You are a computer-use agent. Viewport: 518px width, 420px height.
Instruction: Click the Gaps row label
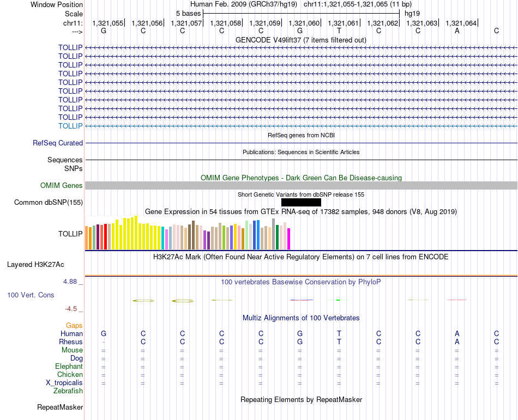pyautogui.click(x=74, y=326)
